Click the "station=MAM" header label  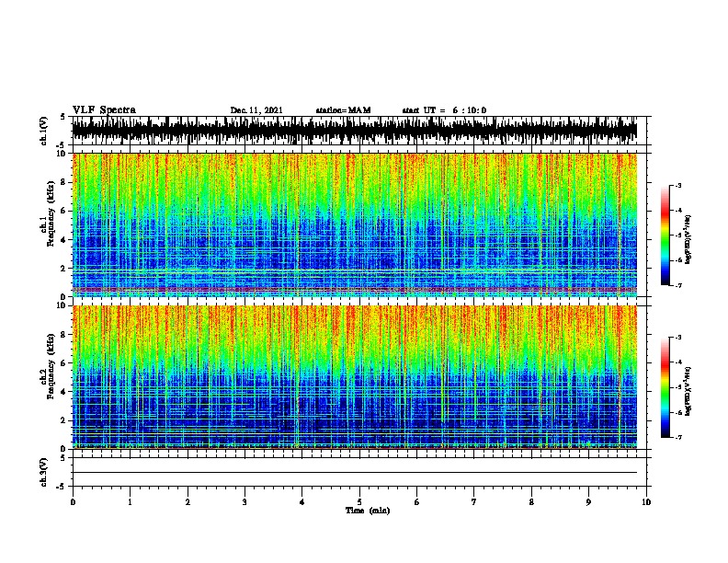point(343,110)
